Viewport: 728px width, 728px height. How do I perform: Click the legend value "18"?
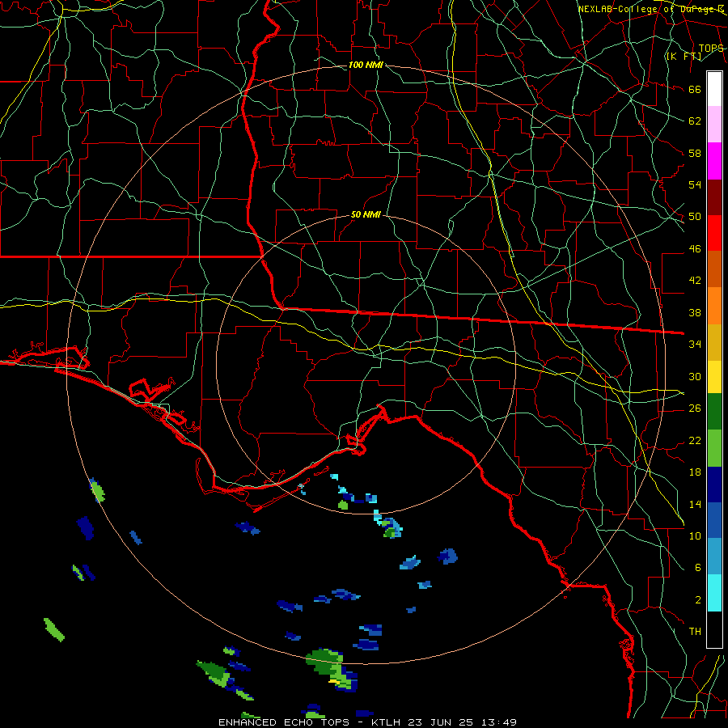point(695,472)
